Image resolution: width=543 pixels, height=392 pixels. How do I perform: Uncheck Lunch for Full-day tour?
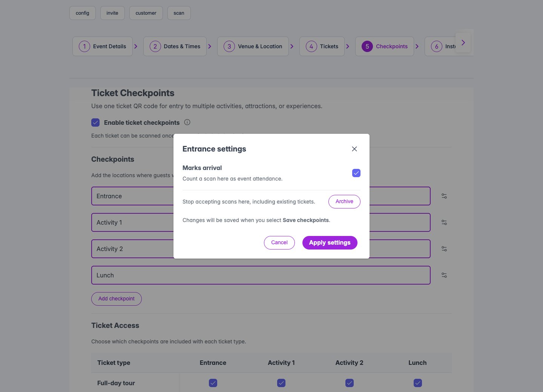[418, 383]
